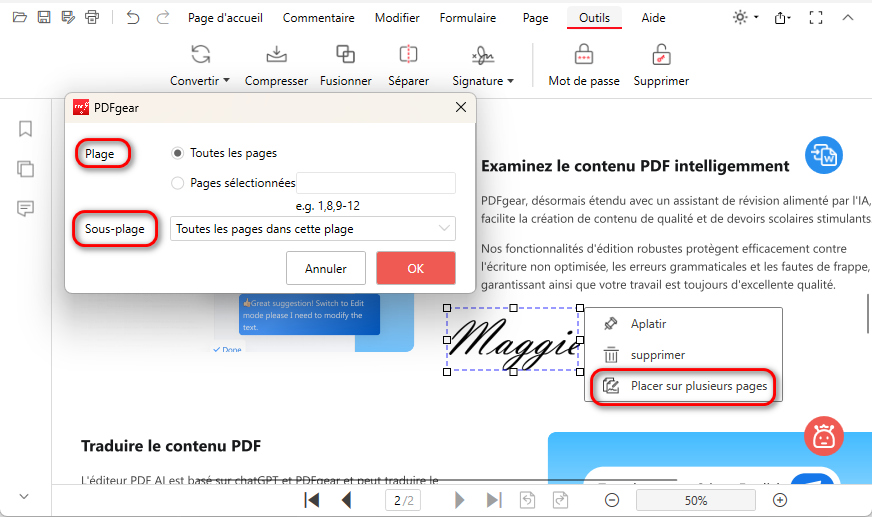Go to the next page
Screen dimensions: 872x517
[459, 500]
